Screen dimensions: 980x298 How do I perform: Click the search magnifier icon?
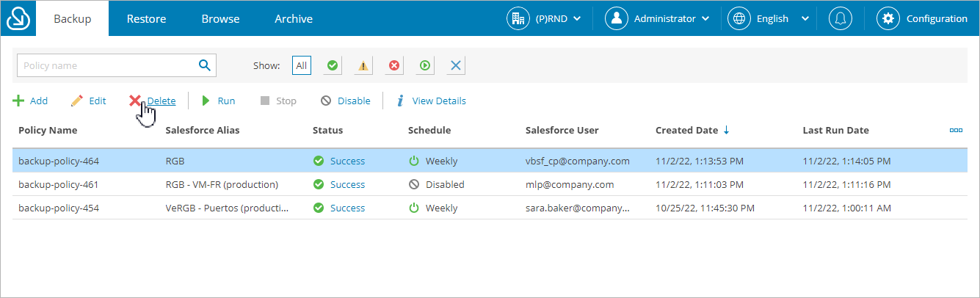coord(205,65)
